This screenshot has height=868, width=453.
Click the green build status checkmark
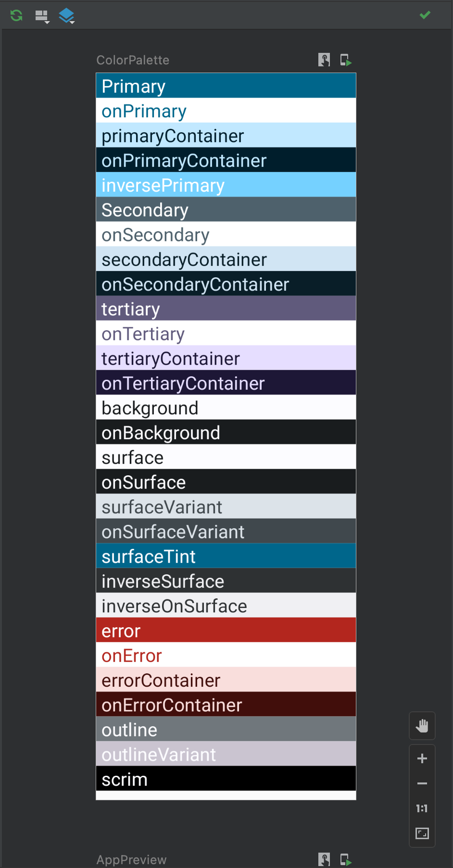425,15
